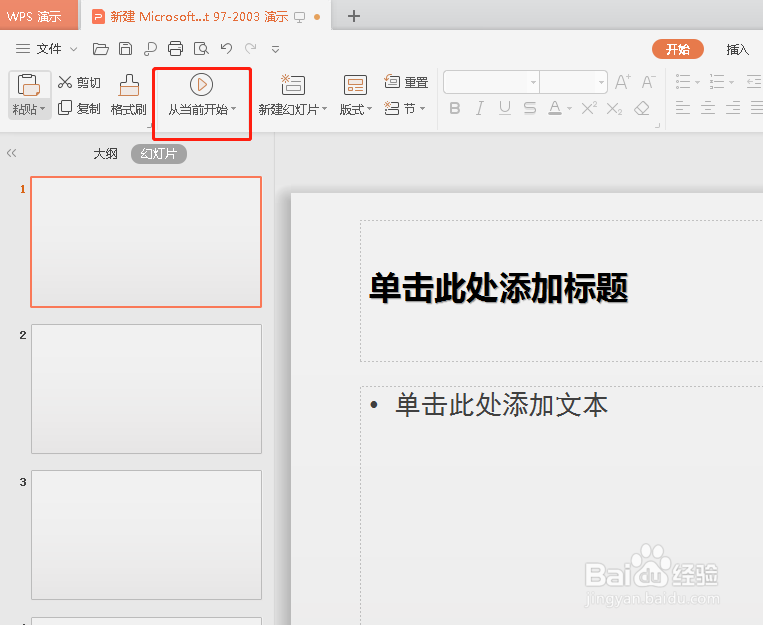Screen dimensions: 763x625
Task: Open font color dropdown arrow
Action: pos(569,109)
